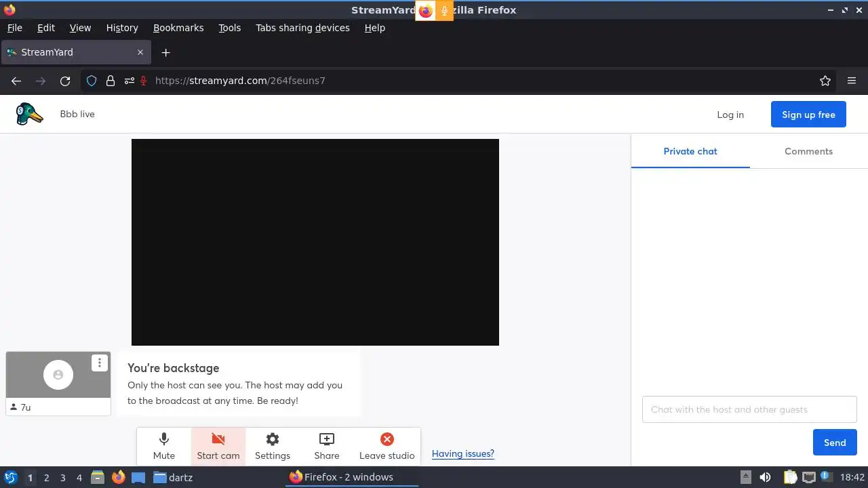
Task: Open a new browser tab
Action: click(165, 52)
